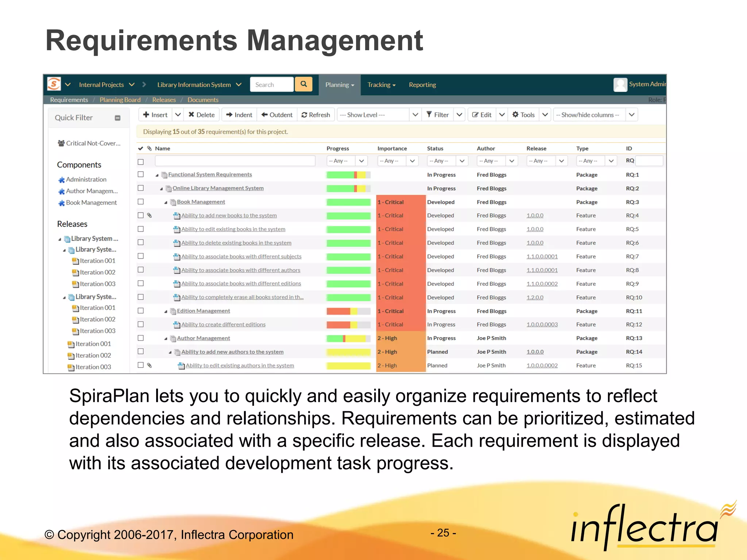
Task: Click Critical Not-Cover... filter people icon
Action: (x=61, y=143)
